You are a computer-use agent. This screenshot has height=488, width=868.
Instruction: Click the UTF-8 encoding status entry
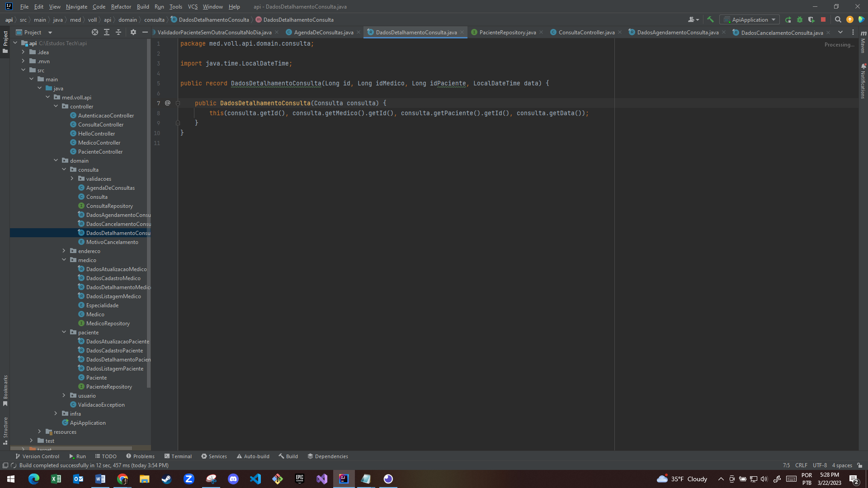point(820,465)
